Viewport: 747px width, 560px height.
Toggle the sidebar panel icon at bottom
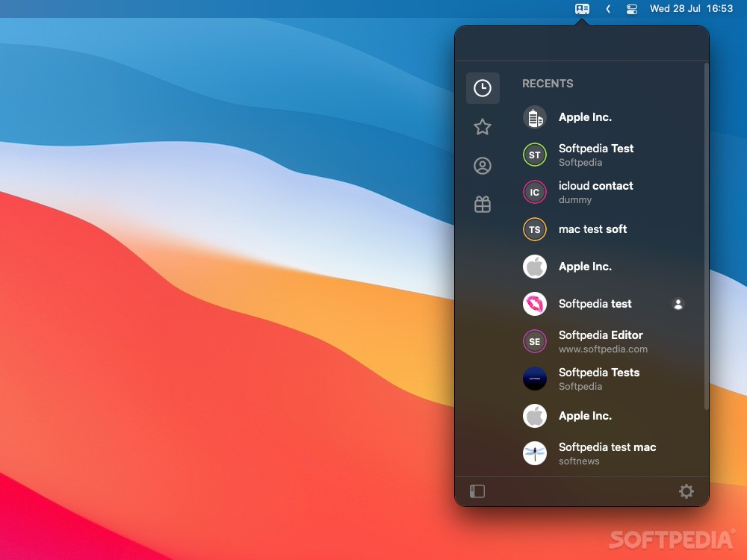point(477,491)
